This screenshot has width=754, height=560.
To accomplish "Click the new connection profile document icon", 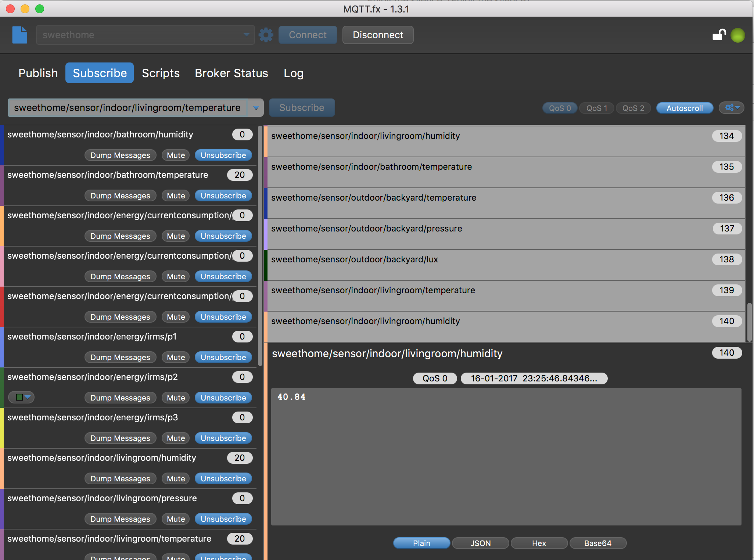I will click(x=19, y=35).
